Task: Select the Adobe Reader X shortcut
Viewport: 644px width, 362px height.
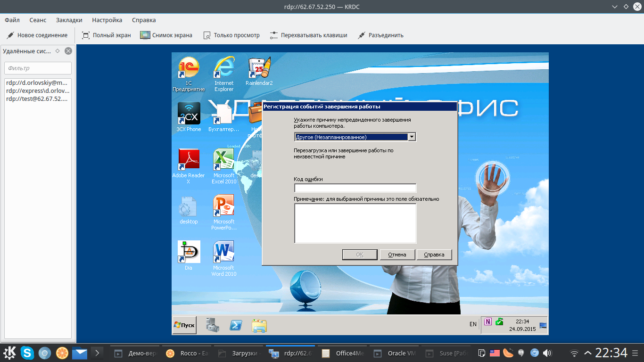Action: pyautogui.click(x=189, y=166)
